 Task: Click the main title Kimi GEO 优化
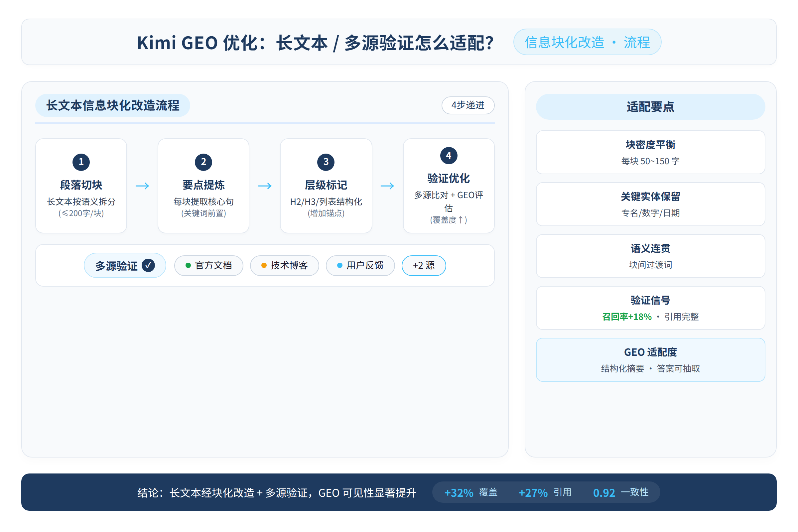(315, 43)
